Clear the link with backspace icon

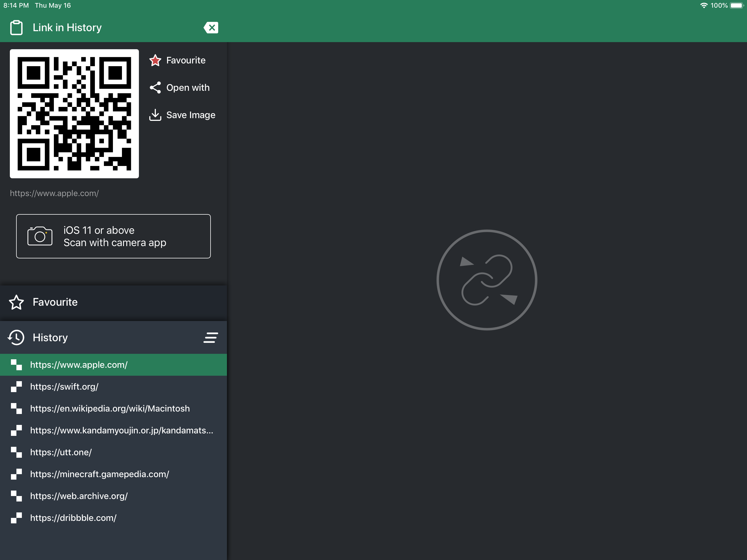coord(211,27)
